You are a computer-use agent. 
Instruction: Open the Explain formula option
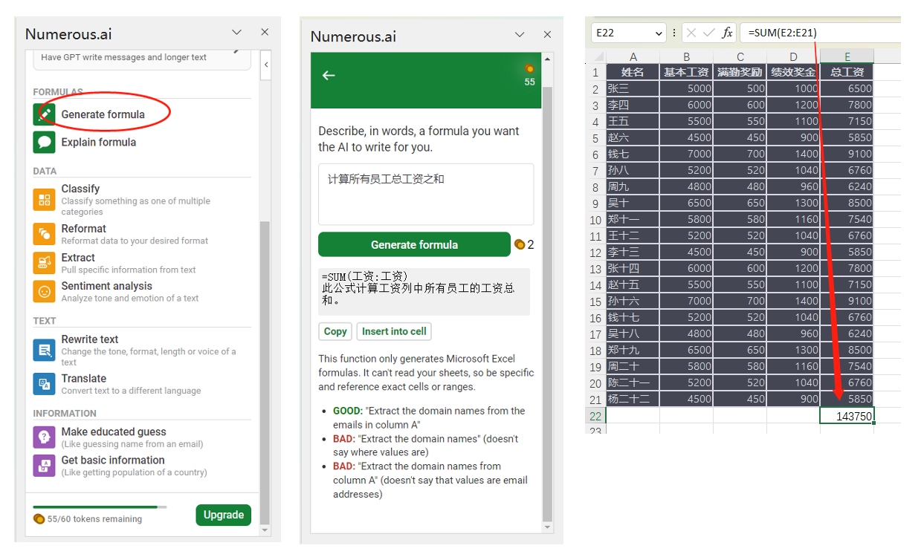(98, 142)
